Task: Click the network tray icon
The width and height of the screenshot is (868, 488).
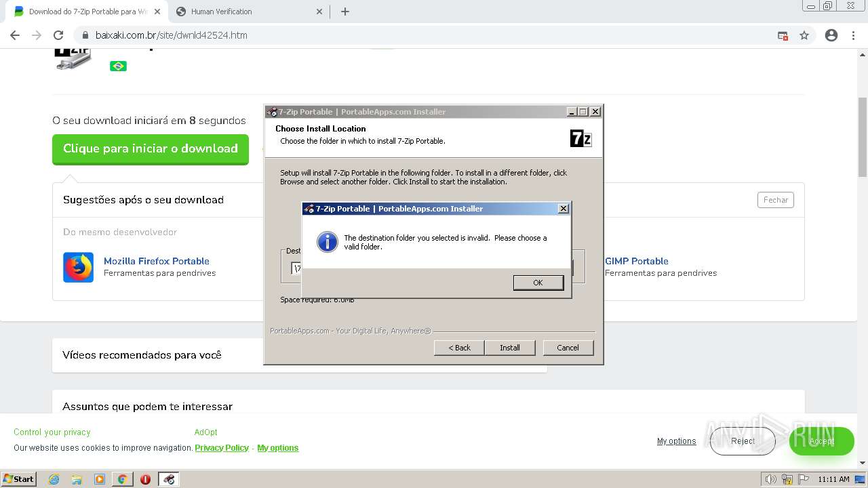Action: 787,479
